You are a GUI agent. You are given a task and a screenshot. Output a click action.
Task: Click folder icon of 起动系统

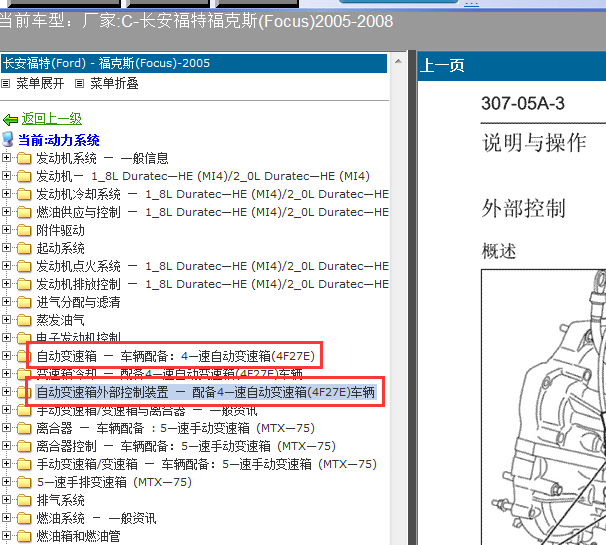(x=24, y=249)
